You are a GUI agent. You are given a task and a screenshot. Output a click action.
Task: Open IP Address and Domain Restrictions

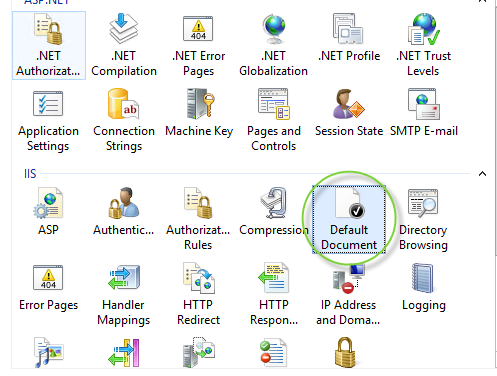(348, 295)
